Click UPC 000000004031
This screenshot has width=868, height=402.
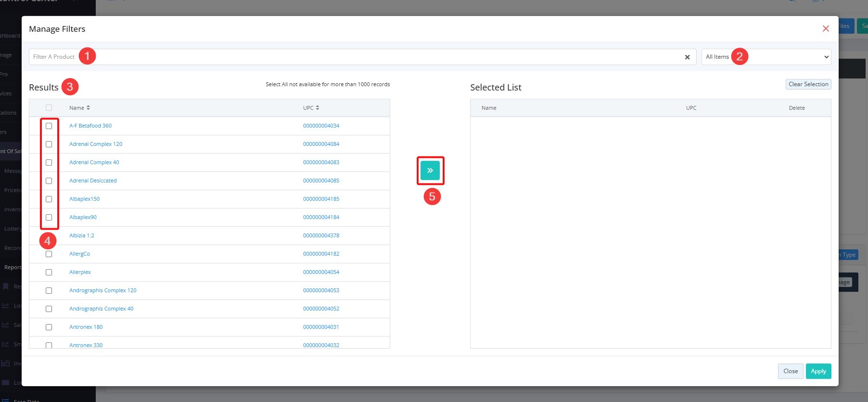(x=321, y=327)
